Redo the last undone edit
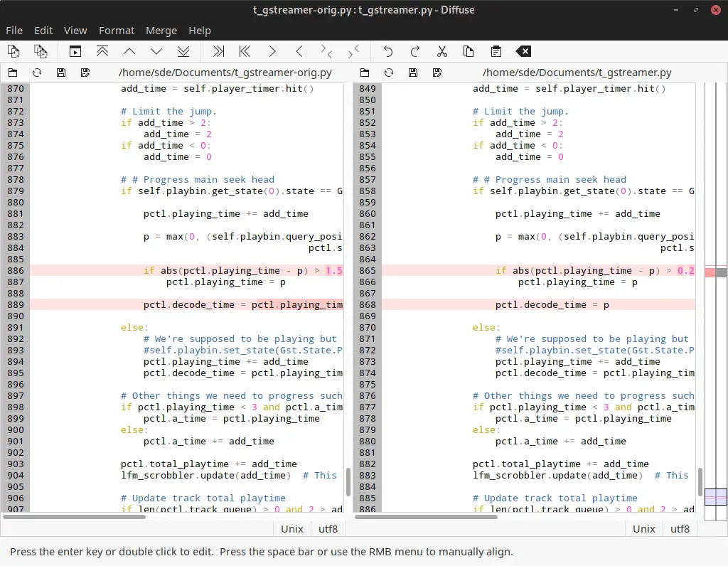 pyautogui.click(x=415, y=51)
